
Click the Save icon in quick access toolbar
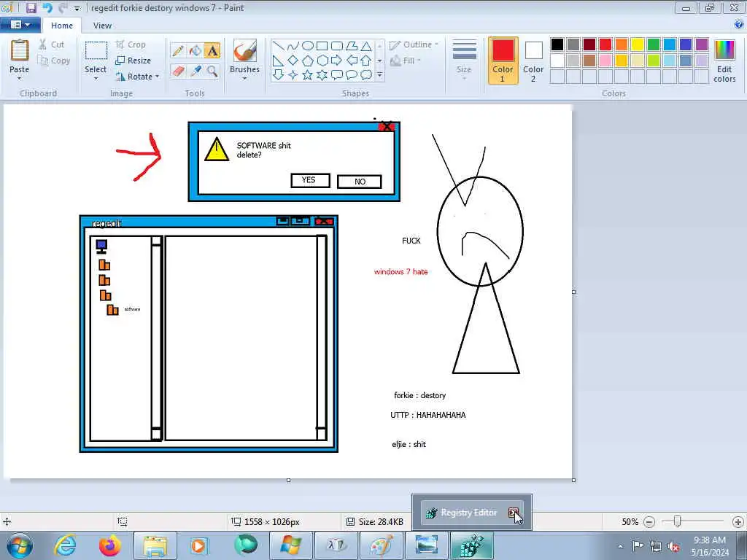[31, 7]
